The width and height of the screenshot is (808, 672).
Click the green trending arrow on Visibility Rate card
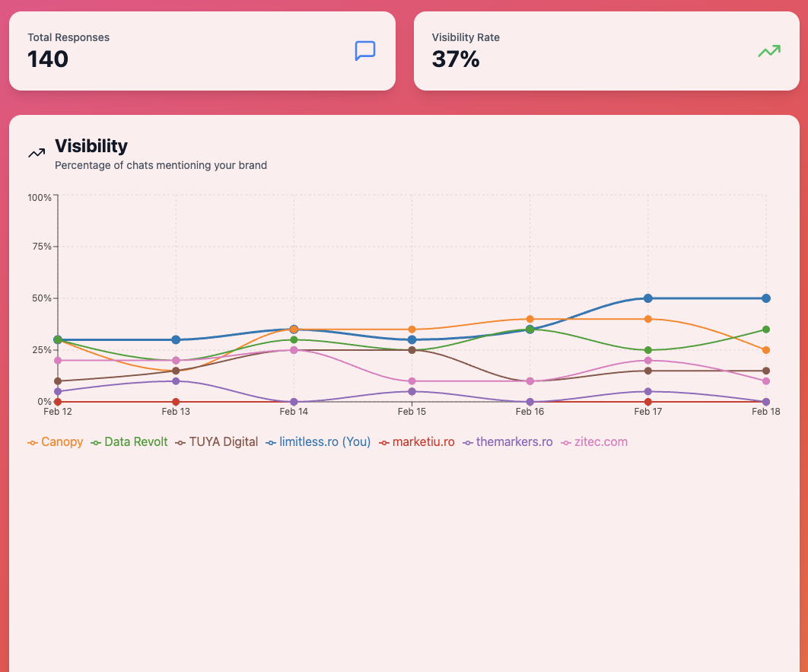[768, 51]
